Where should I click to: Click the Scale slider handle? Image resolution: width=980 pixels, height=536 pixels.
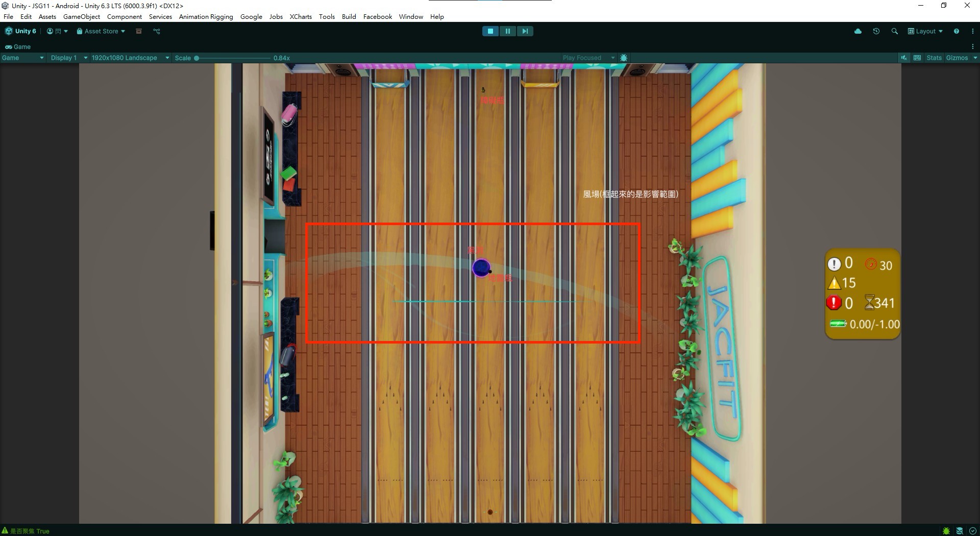pos(197,58)
